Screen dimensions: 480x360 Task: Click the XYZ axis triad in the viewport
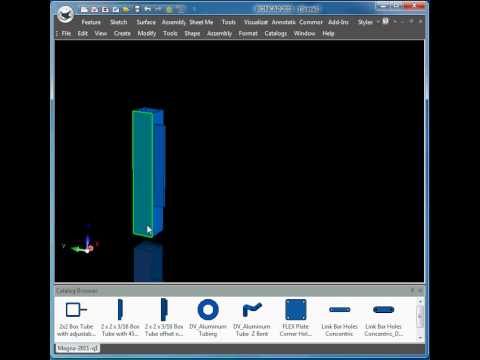tap(83, 243)
